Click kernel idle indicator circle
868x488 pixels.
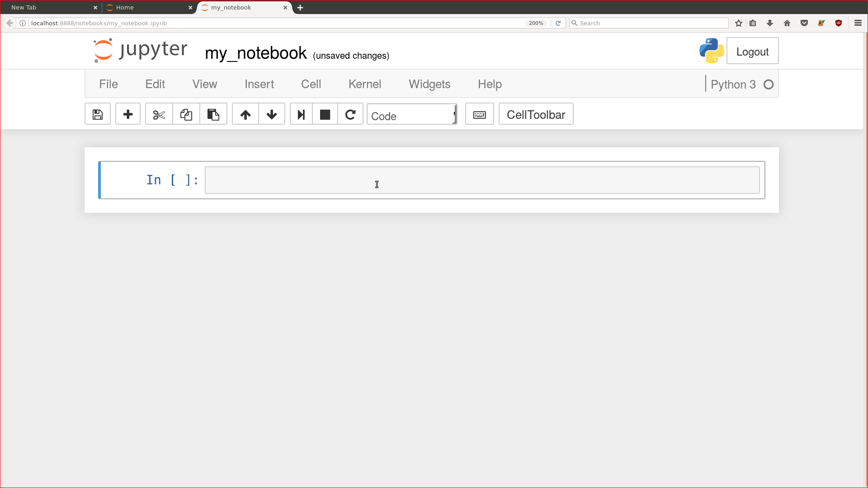pyautogui.click(x=769, y=84)
